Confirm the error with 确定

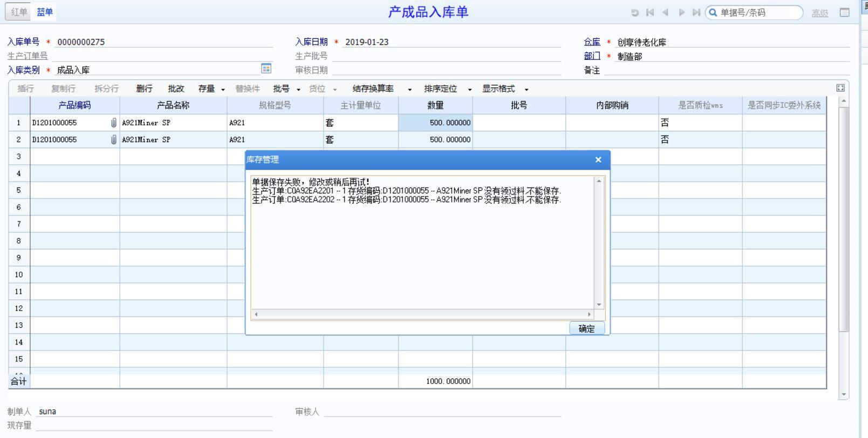587,328
